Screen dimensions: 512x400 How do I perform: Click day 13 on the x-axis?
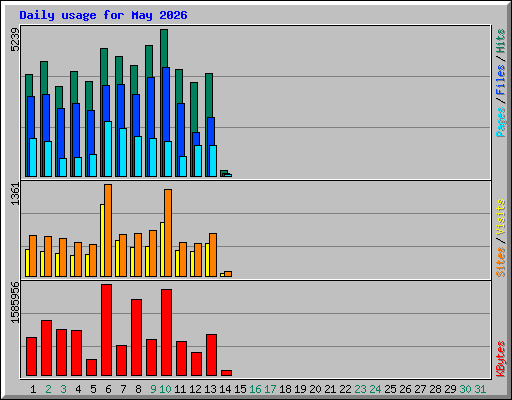click(210, 389)
